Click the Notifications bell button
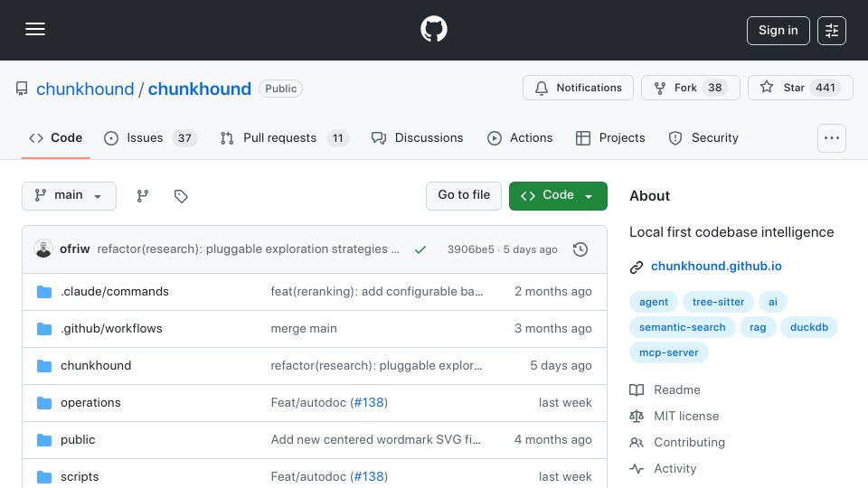868x488 pixels. pyautogui.click(x=578, y=88)
